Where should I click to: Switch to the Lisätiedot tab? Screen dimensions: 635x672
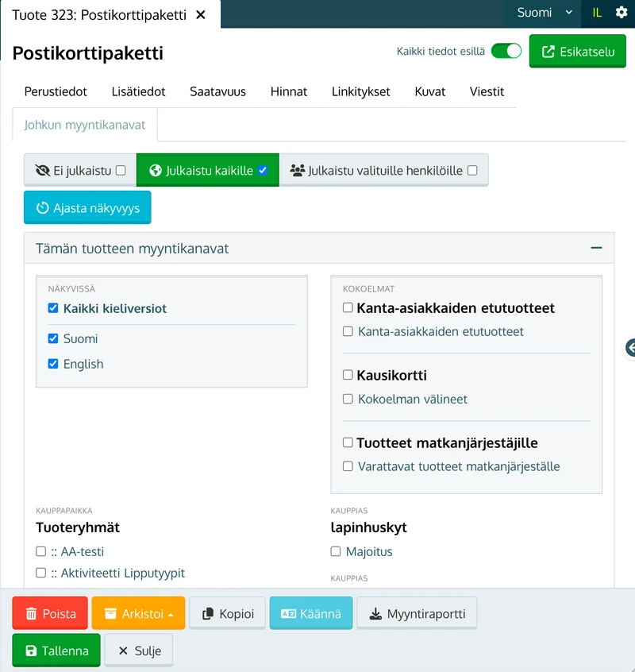[x=138, y=91]
